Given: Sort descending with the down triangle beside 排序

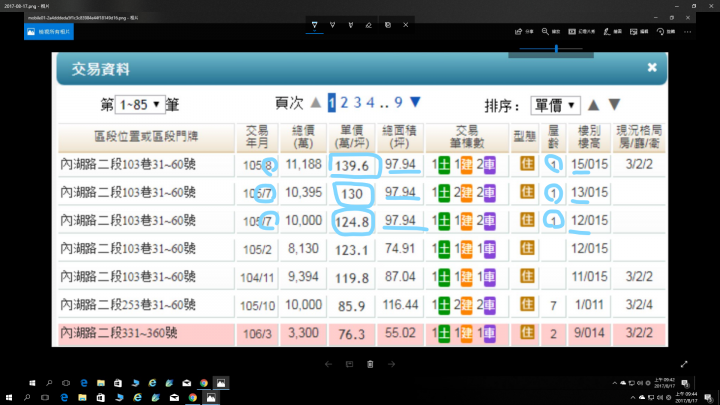Looking at the screenshot, I should [614, 105].
